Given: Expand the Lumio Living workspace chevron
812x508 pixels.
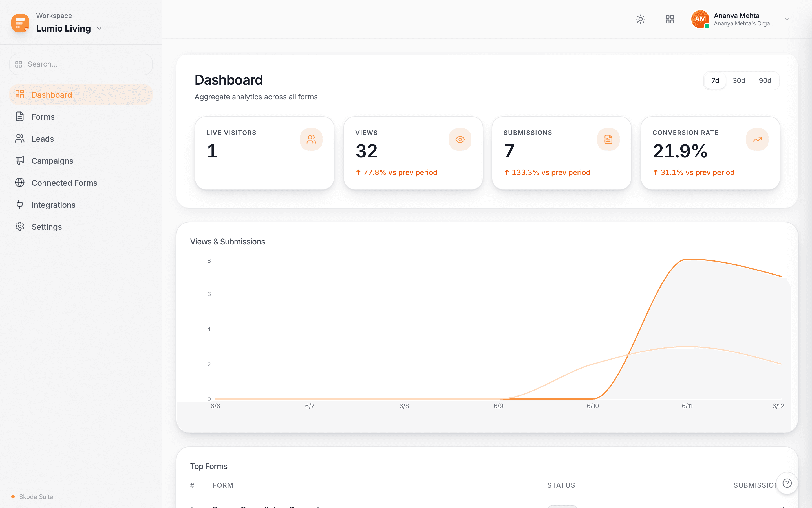Looking at the screenshot, I should (99, 29).
